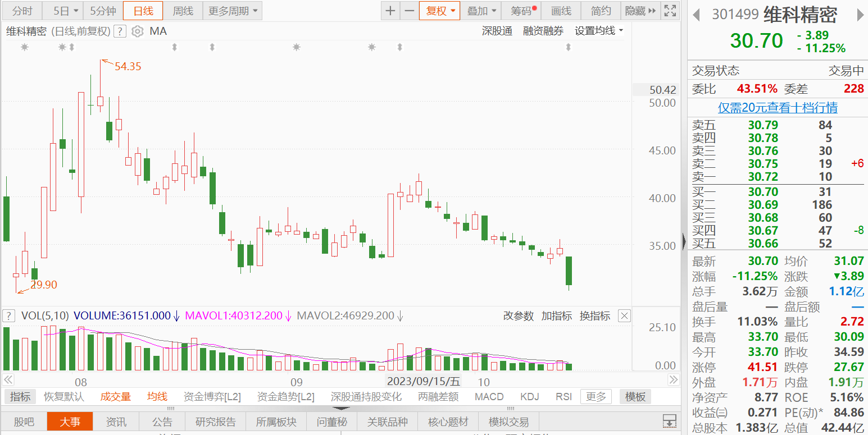Activate the 画线 drawing tool
This screenshot has height=435, width=868.
tap(561, 11)
